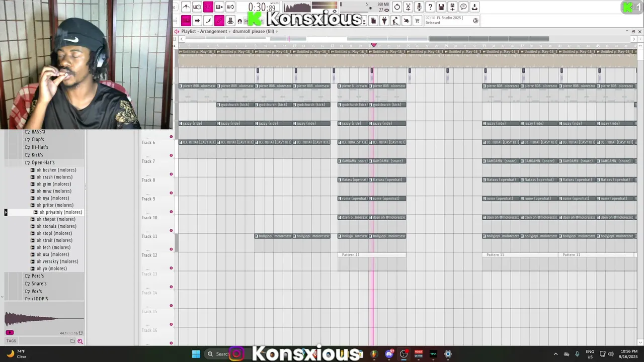
Task: Click the audio editor scissors icon
Action: 408,7
